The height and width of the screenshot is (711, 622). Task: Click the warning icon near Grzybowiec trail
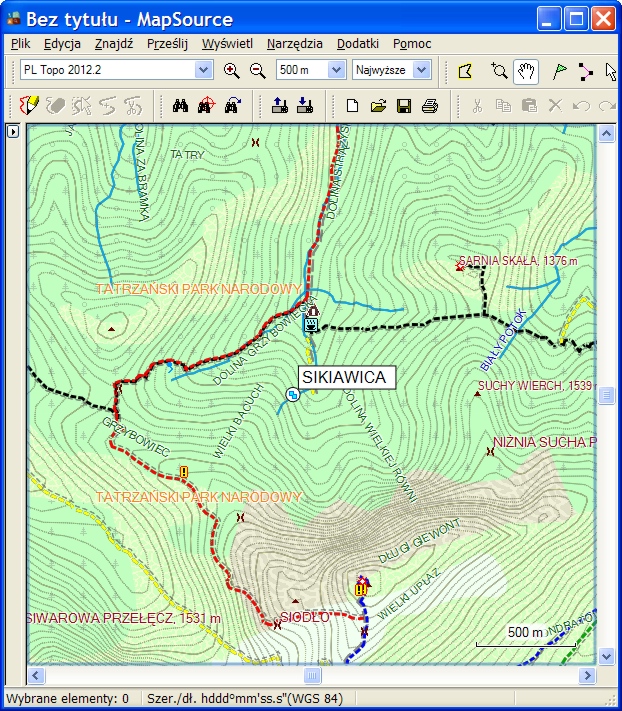184,472
